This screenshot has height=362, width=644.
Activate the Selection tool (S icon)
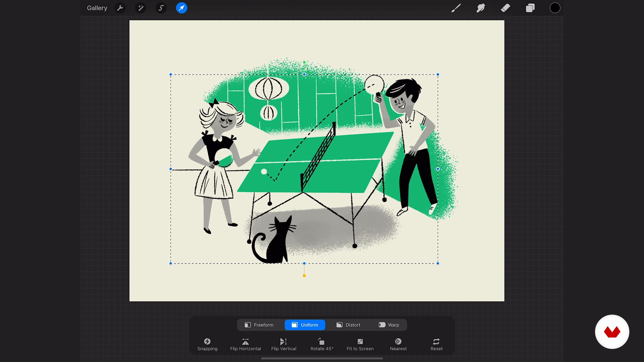tap(161, 8)
